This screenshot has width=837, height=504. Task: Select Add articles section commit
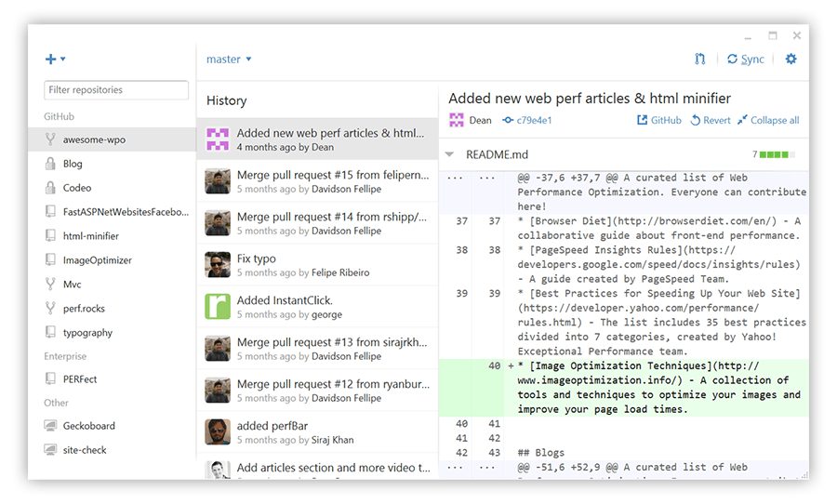(x=318, y=467)
